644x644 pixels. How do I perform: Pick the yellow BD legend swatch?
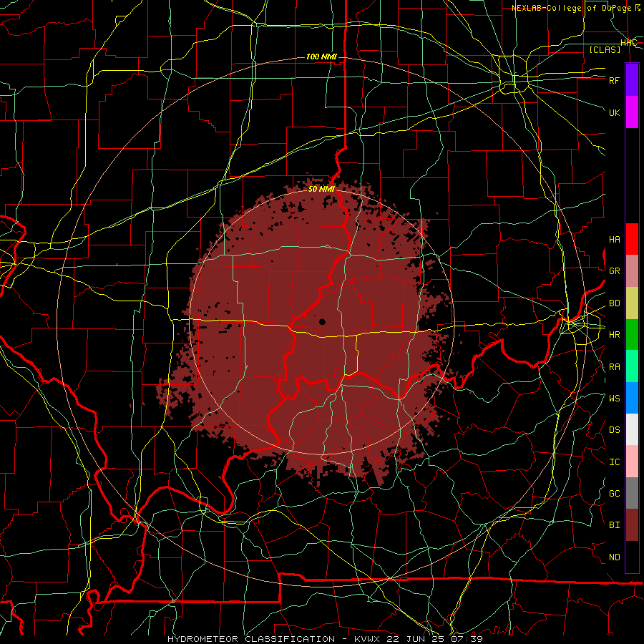[632, 303]
